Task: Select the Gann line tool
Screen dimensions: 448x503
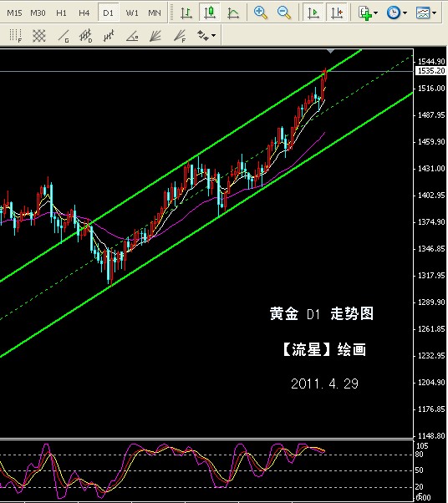Action: tap(64, 36)
